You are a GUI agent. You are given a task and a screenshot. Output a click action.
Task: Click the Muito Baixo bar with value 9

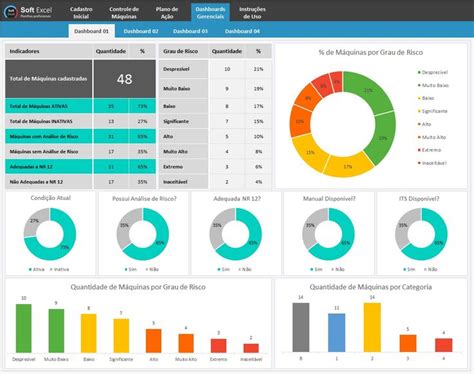point(56,331)
